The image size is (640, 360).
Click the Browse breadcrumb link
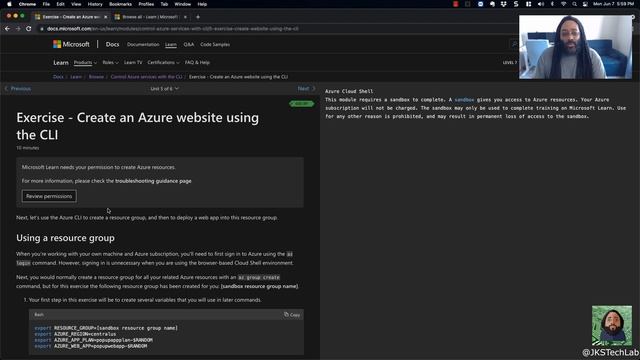coord(96,77)
